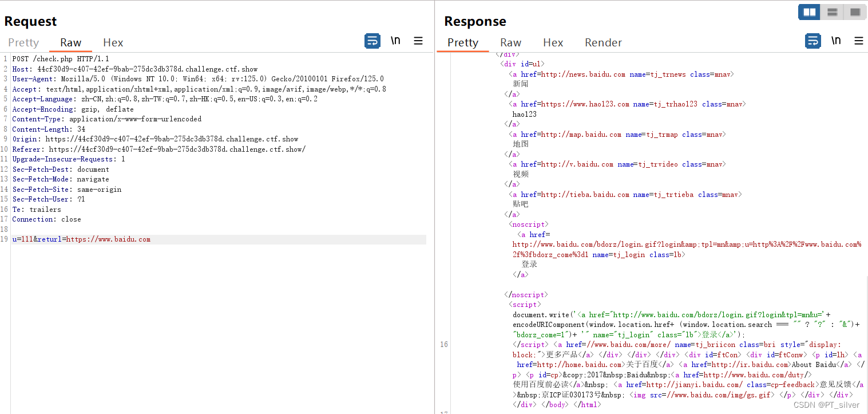Click the Content-Type header line

106,119
